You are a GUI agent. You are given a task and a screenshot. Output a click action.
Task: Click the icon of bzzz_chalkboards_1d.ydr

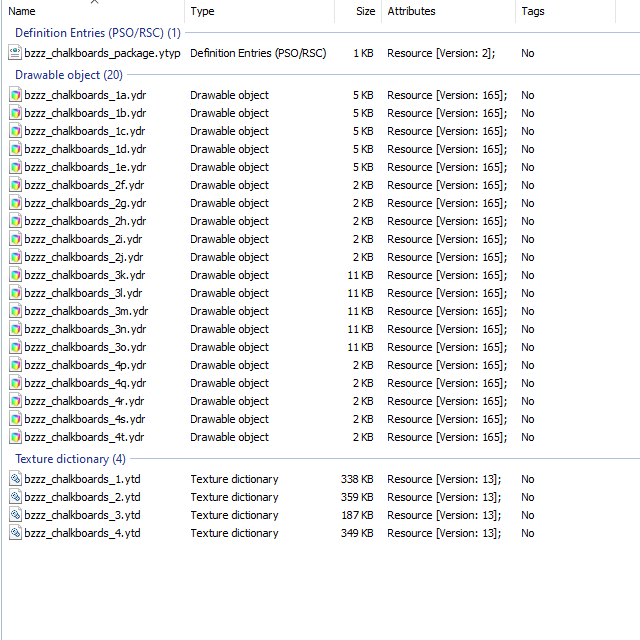15,149
